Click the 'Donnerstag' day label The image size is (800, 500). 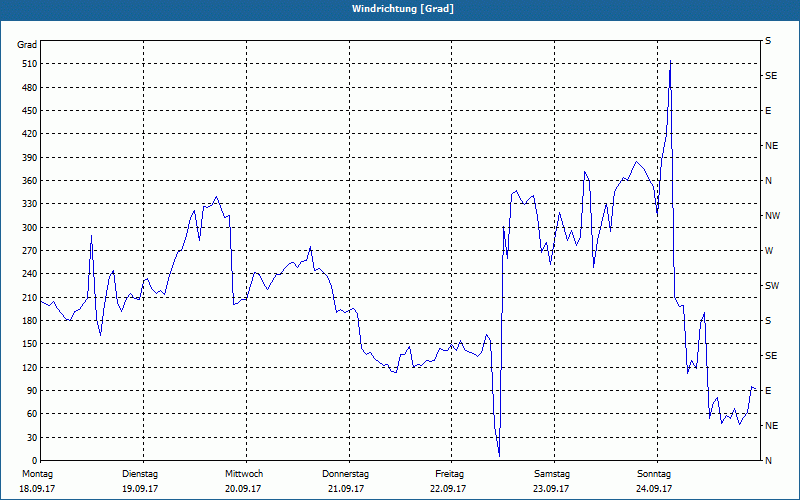[345, 474]
